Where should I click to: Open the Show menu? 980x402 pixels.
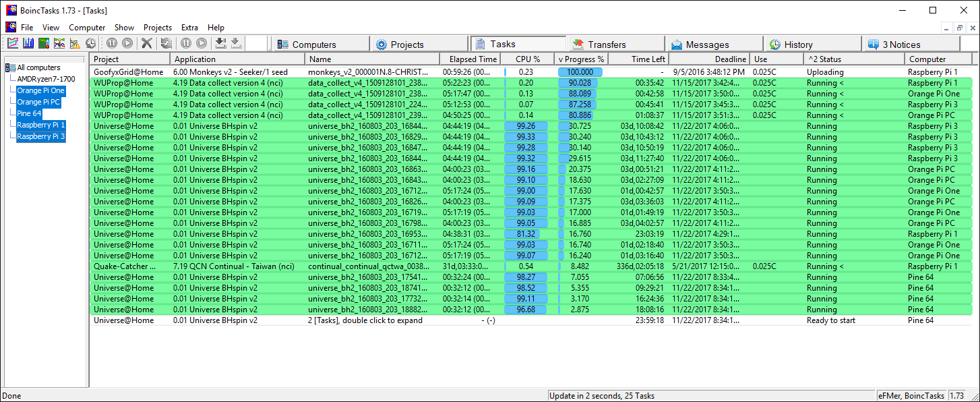coord(124,28)
